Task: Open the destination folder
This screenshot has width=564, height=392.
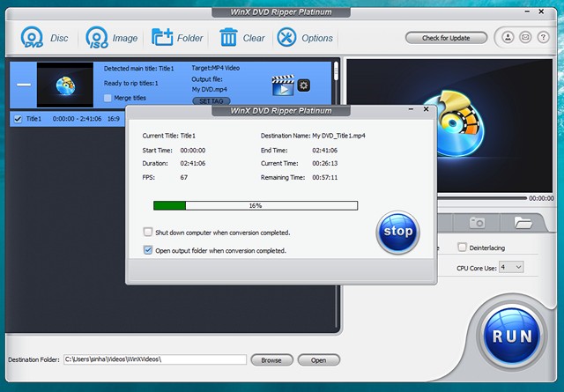Action: pos(318,360)
